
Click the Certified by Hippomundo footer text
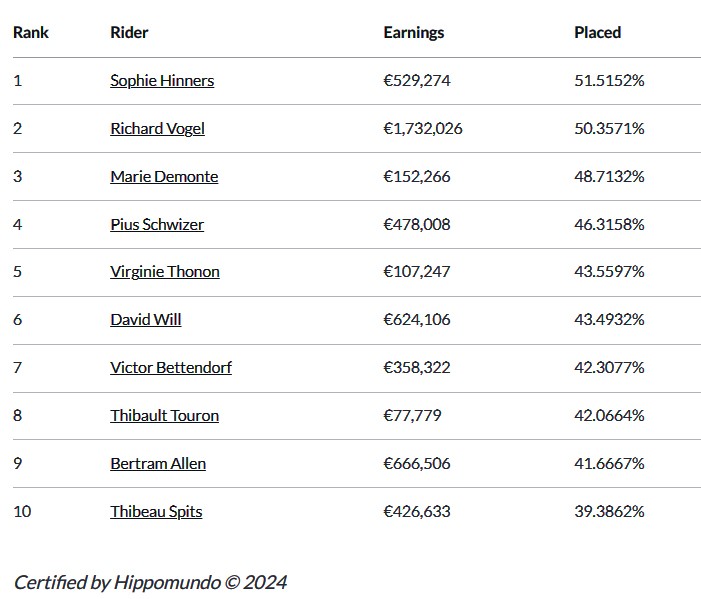click(x=150, y=582)
